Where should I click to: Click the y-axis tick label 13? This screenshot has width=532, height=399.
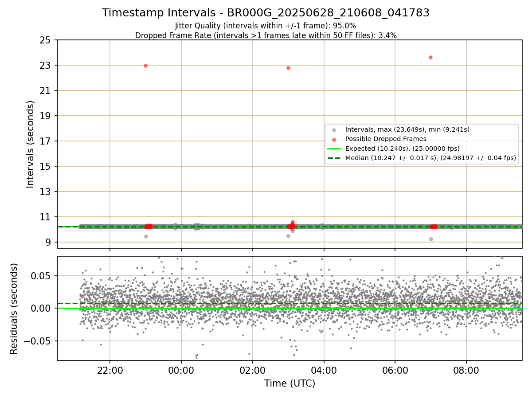point(45,192)
